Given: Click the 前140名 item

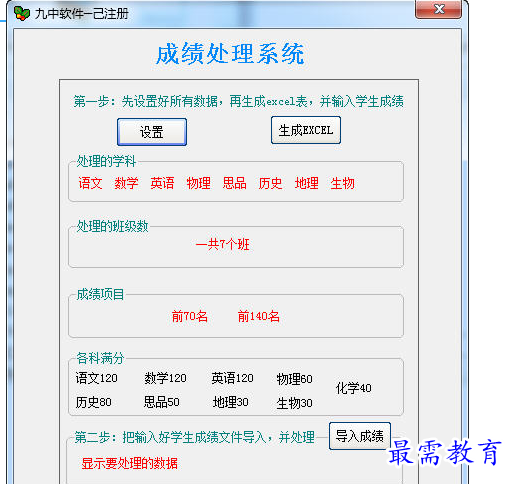Looking at the screenshot, I should (x=258, y=316).
